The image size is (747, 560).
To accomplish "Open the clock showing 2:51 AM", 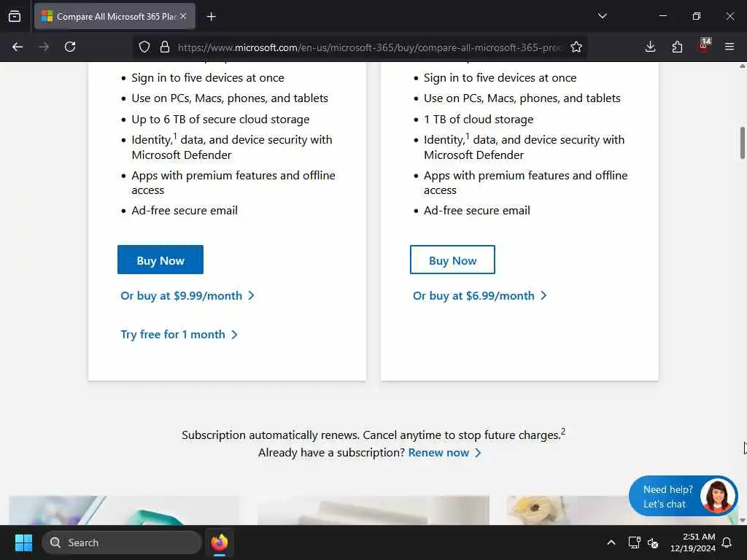I will 693,542.
